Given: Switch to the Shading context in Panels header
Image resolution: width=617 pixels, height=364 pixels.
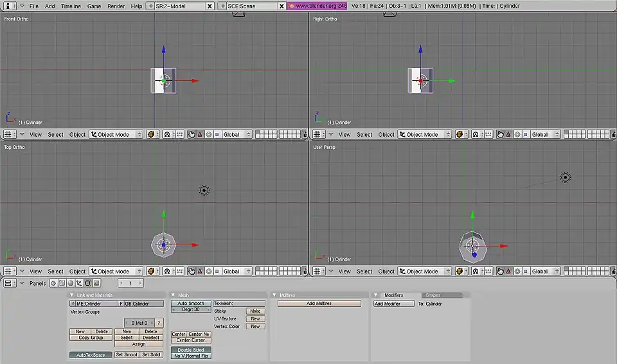Looking at the screenshot, I should click(70, 283).
